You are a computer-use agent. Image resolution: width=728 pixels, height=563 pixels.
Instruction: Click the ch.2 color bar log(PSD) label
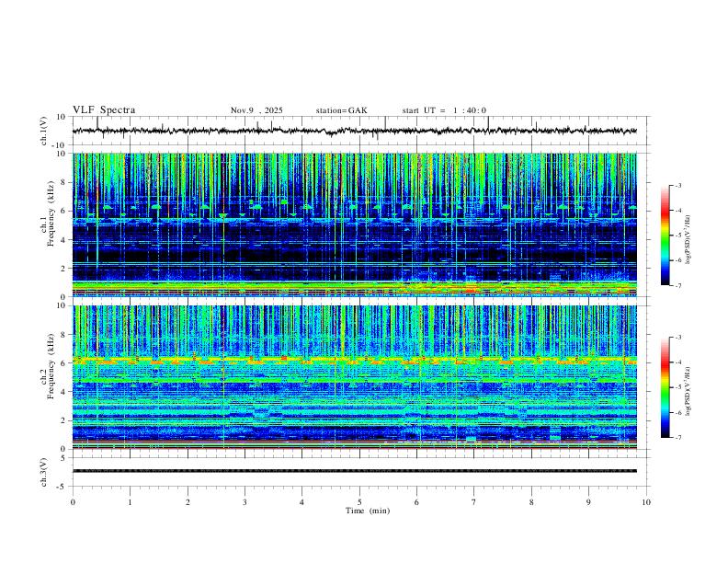click(x=688, y=391)
